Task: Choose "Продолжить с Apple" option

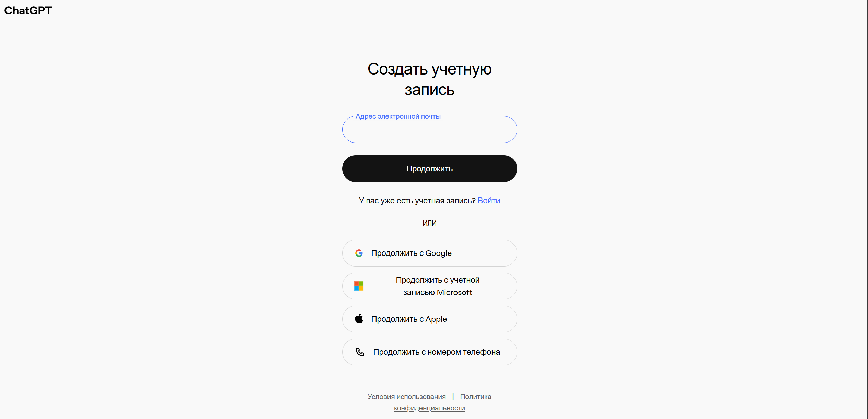Action: pos(429,319)
